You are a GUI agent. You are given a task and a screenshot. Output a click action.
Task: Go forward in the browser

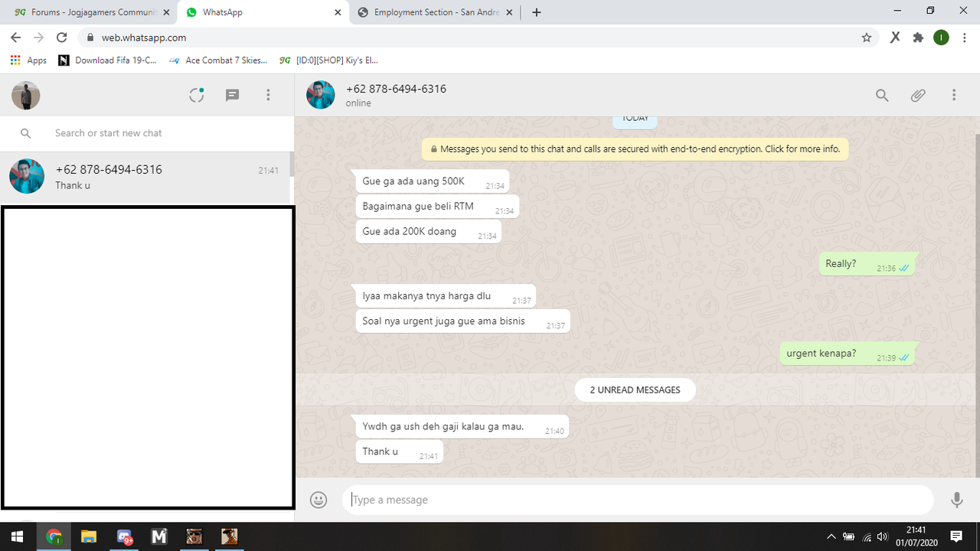coord(39,37)
